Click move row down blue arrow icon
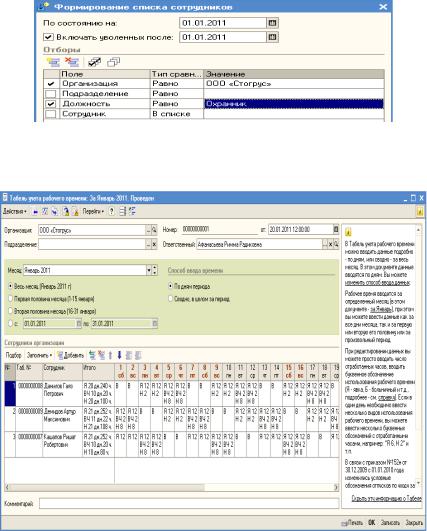Screen dimensions: 427x531 coord(120,355)
